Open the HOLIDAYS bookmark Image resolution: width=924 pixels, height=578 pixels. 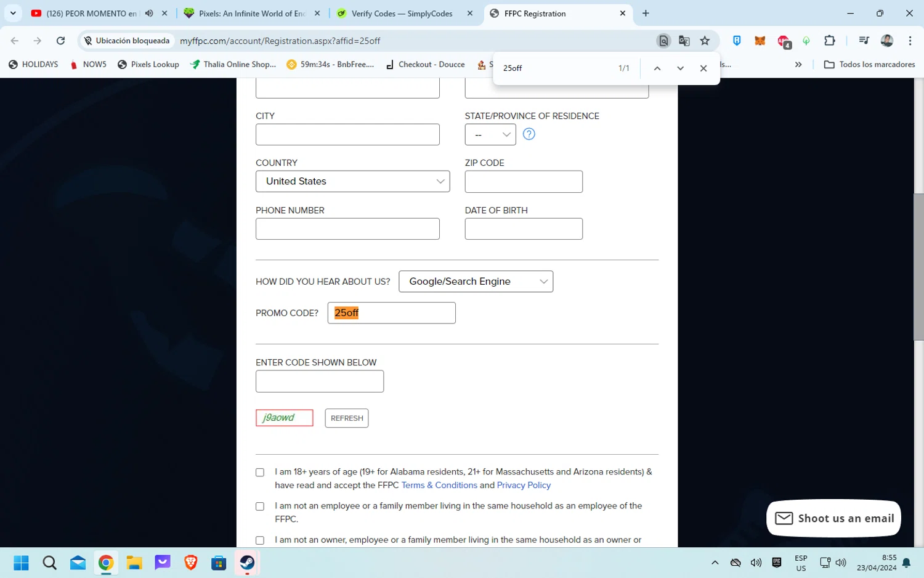tap(33, 64)
